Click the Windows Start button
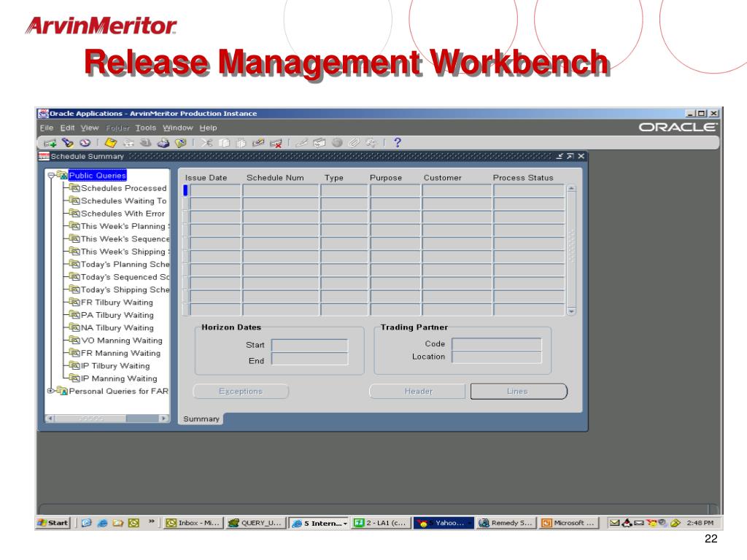Screen dimensions: 747x560 click(54, 523)
